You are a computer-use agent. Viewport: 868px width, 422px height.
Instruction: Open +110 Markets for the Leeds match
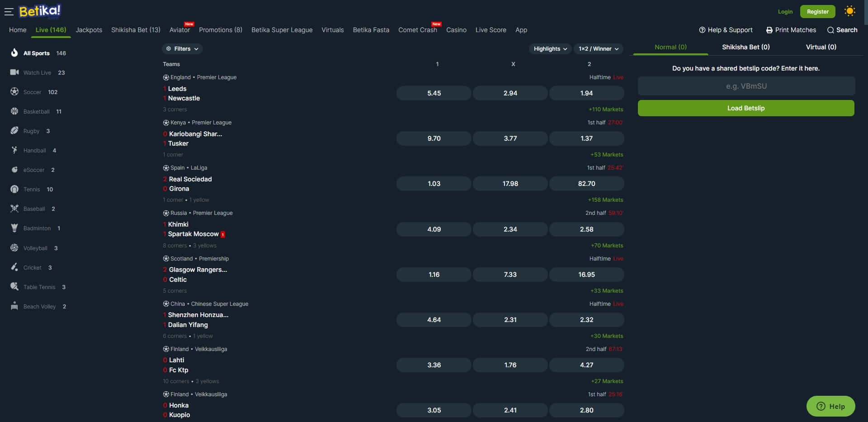(606, 109)
